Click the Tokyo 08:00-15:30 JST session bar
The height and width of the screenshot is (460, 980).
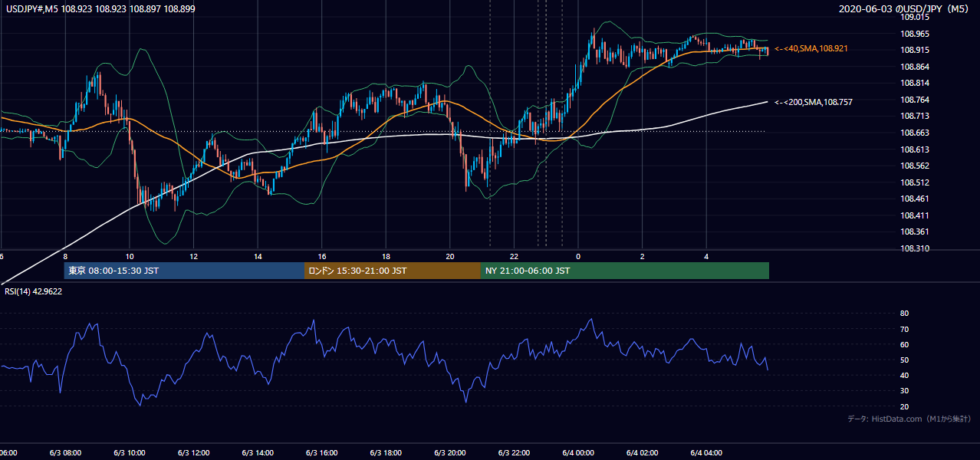[184, 271]
